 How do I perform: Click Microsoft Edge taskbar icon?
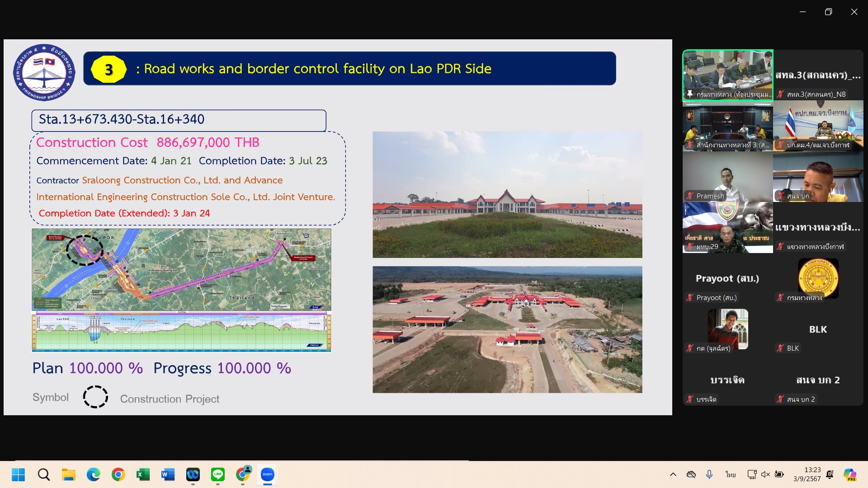pos(94,474)
